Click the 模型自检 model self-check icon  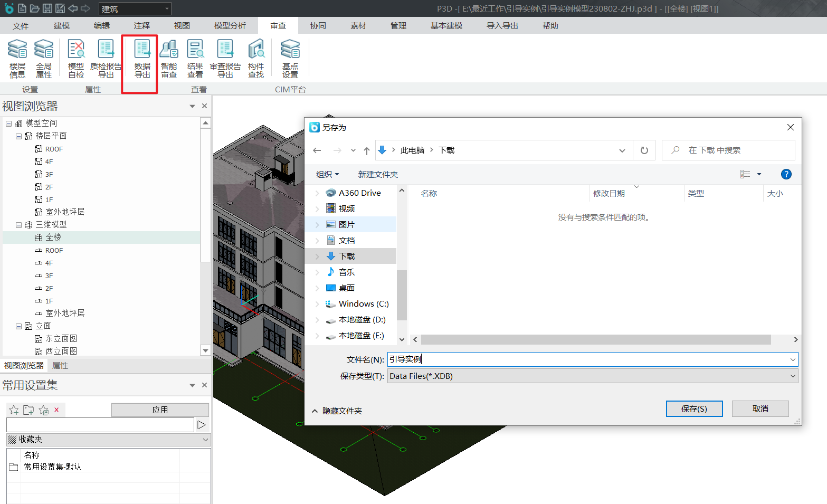tap(76, 59)
